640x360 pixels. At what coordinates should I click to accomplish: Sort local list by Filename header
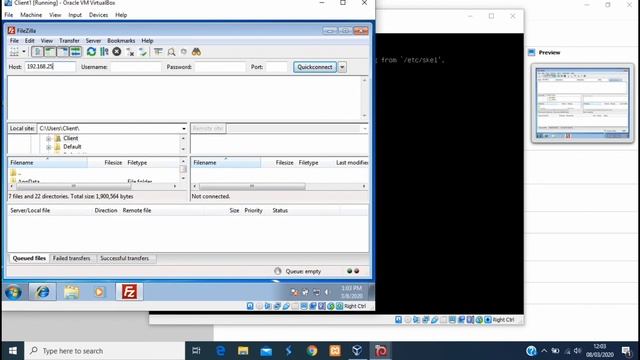coord(48,162)
